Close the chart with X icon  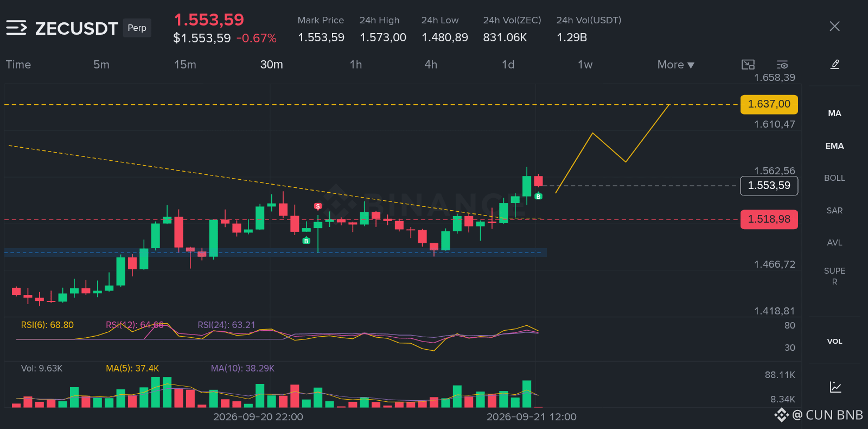coord(834,26)
